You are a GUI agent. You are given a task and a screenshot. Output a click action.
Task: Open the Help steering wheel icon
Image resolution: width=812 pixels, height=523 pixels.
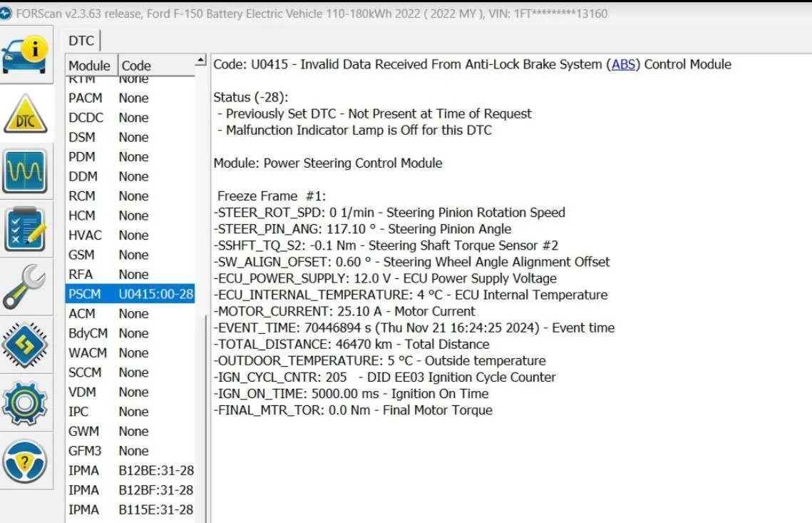tap(24, 462)
